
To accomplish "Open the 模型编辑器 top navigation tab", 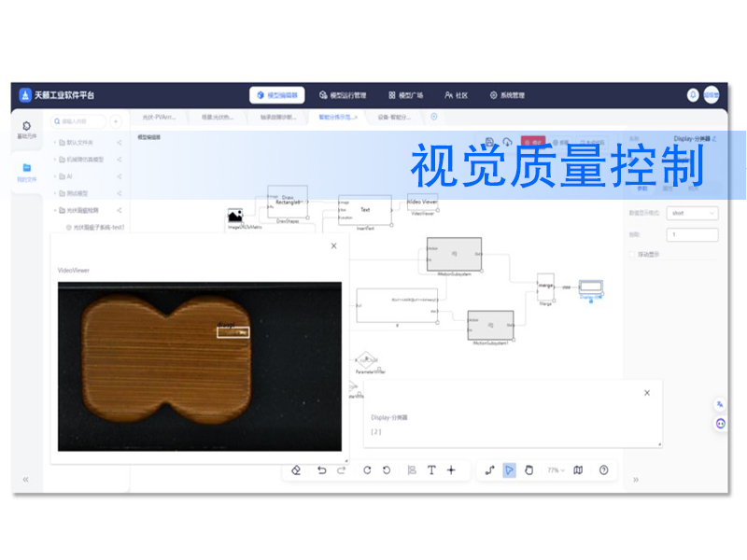I will coord(277,95).
